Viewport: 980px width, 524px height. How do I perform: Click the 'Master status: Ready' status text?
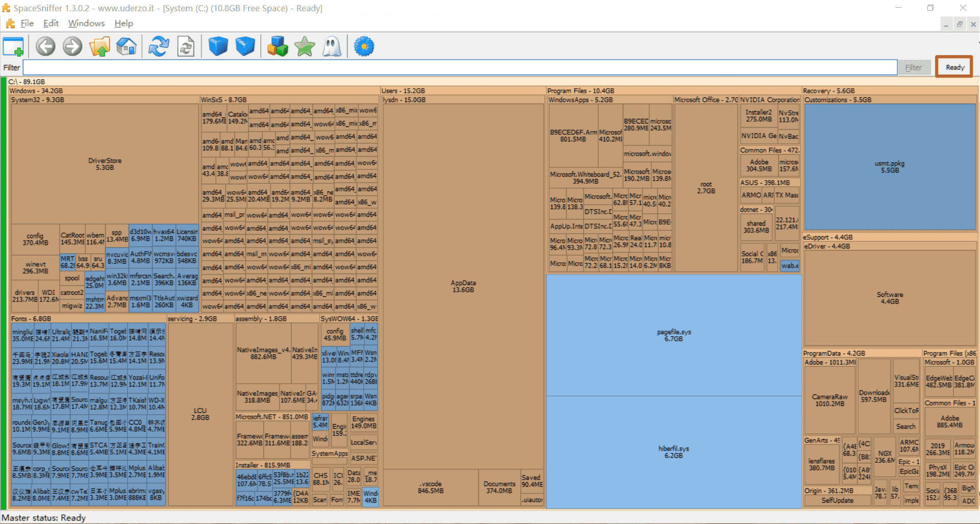(x=44, y=518)
